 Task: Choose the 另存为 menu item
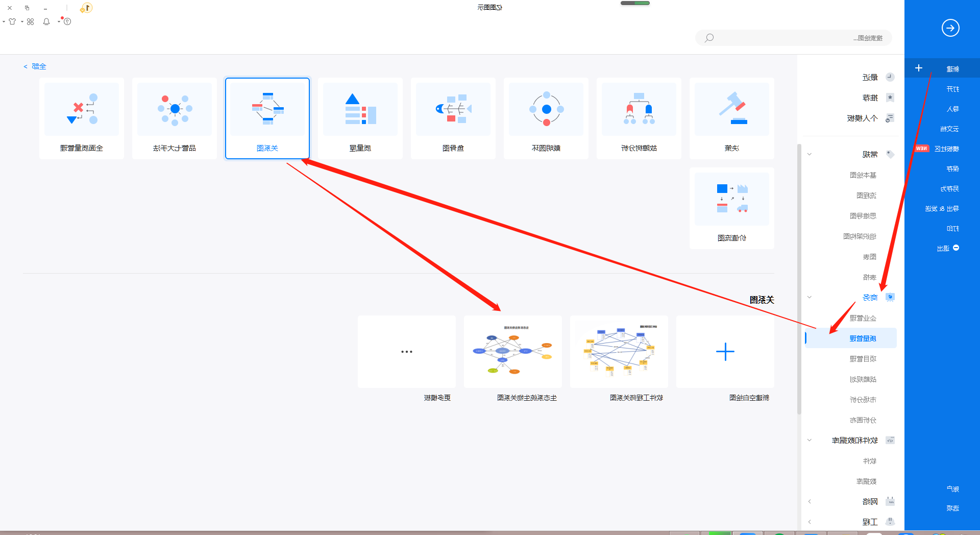pyautogui.click(x=949, y=189)
